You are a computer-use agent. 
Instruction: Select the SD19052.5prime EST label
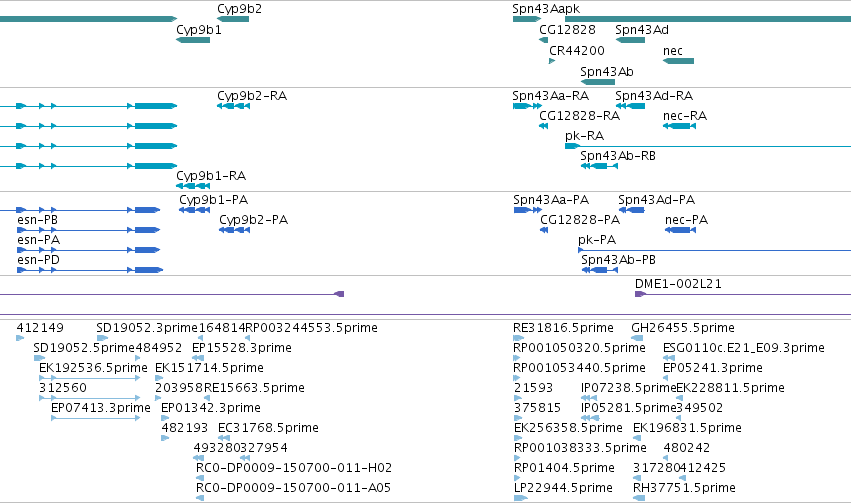pyautogui.click(x=84, y=348)
